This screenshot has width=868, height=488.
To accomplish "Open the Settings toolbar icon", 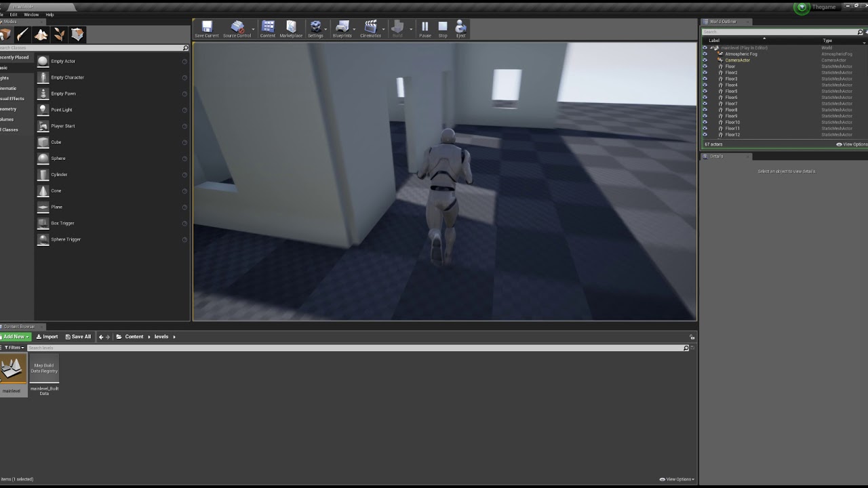I will 315,28.
